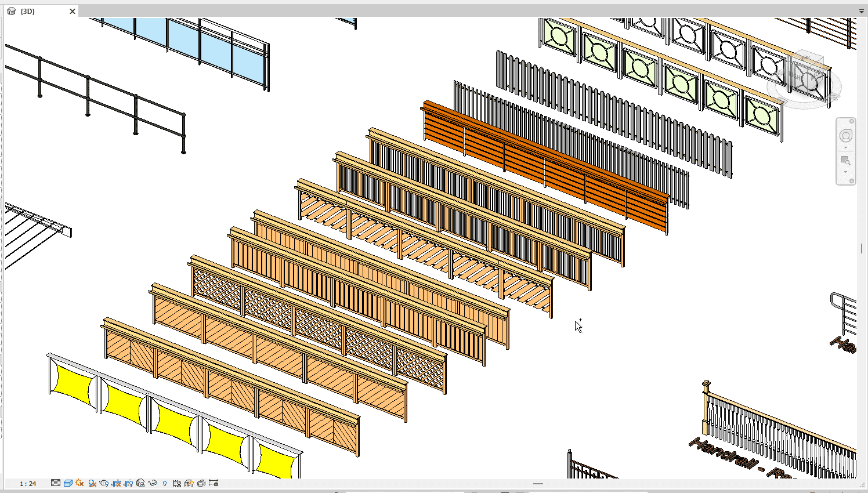Expand the view tabs list arrow
The height and width of the screenshot is (493, 868).
click(x=862, y=11)
